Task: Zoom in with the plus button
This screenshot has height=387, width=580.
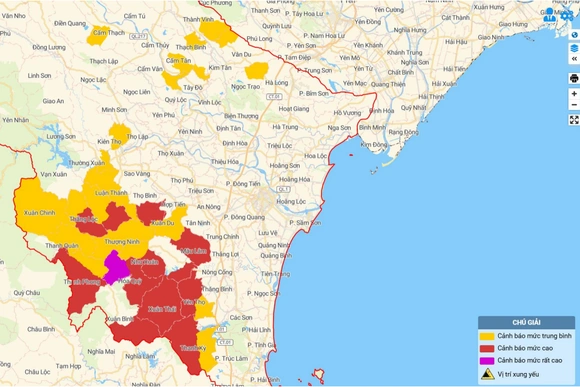Action: (x=574, y=94)
